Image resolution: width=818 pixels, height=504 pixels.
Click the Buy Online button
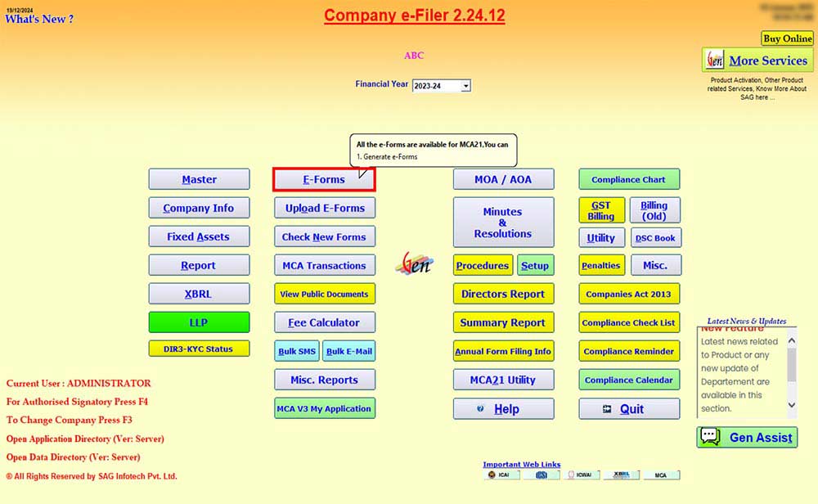787,38
